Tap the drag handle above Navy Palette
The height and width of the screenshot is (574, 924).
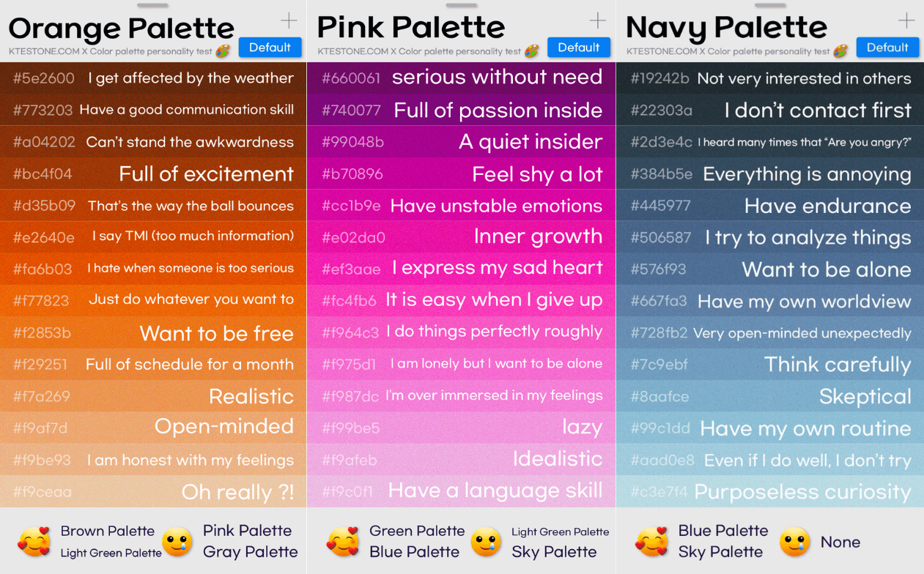(x=770, y=5)
